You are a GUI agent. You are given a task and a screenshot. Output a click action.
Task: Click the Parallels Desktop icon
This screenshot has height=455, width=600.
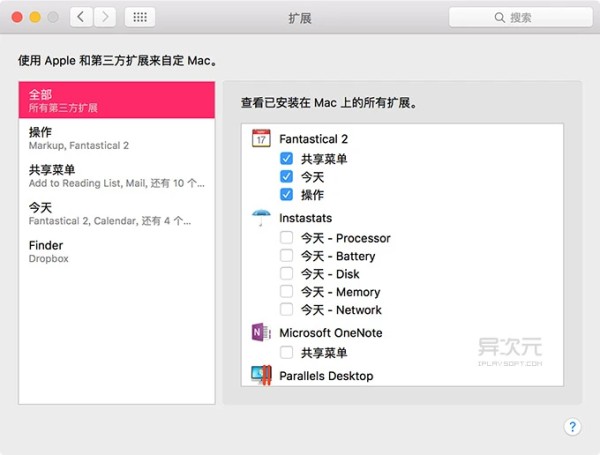[261, 375]
